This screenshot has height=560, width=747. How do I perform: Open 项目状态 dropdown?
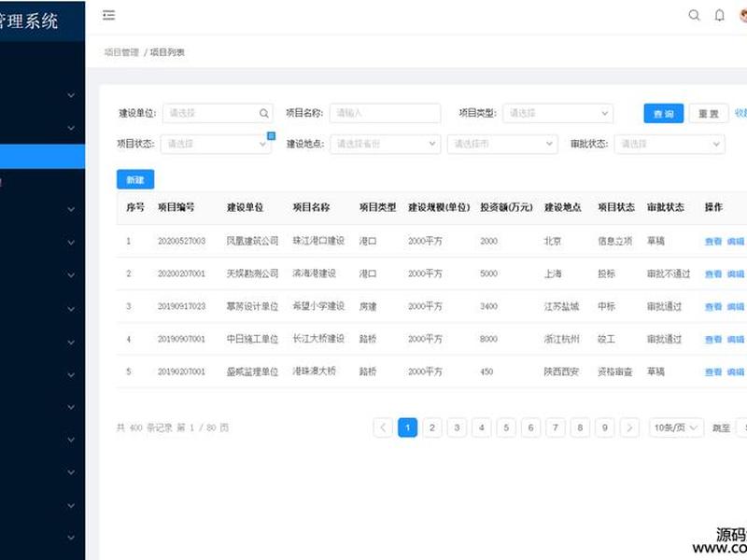coord(216,144)
